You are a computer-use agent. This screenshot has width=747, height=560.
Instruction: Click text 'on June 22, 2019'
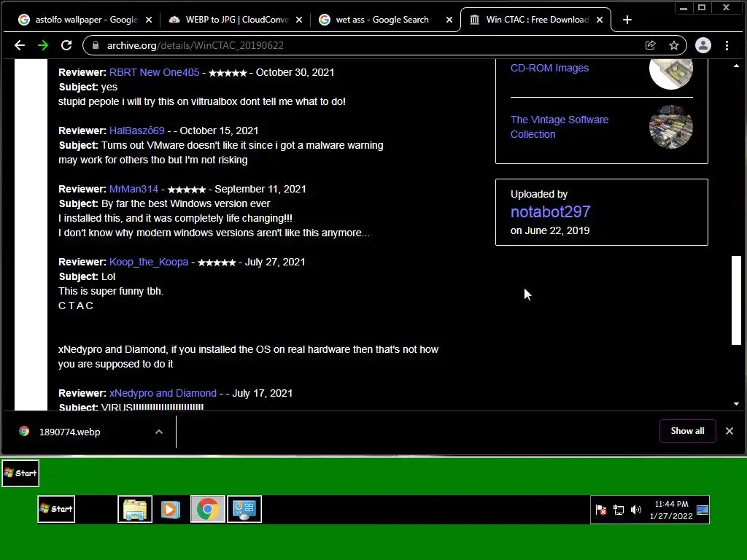550,230
